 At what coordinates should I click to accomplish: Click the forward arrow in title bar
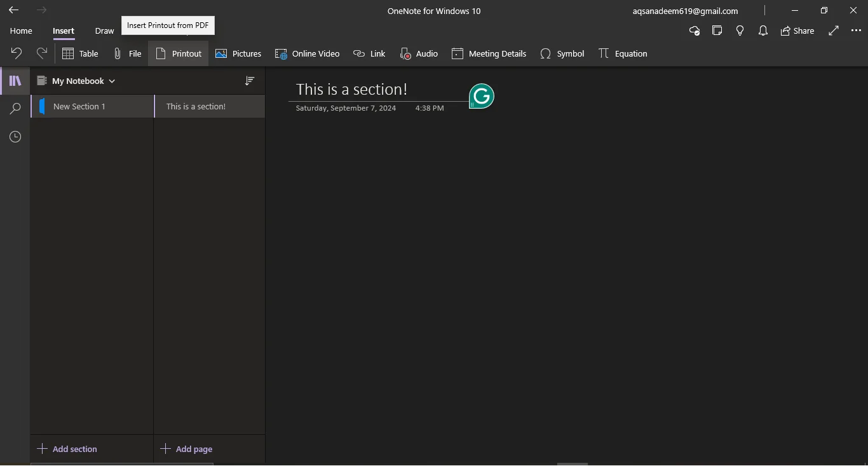point(42,10)
